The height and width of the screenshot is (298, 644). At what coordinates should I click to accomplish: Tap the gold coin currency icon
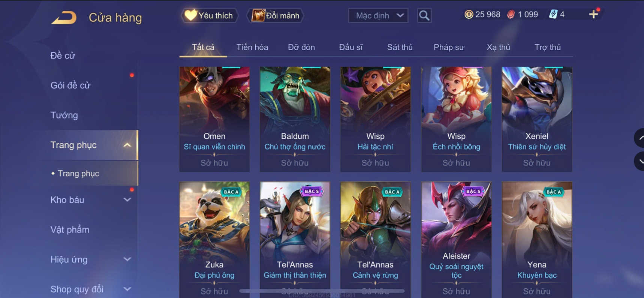(469, 14)
